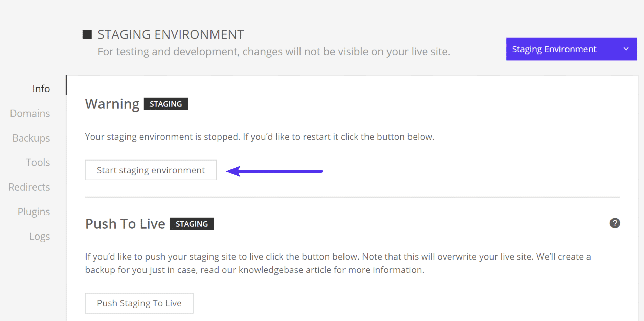Screen dimensions: 644x321
Task: Click the Warning section heading
Action: click(112, 104)
